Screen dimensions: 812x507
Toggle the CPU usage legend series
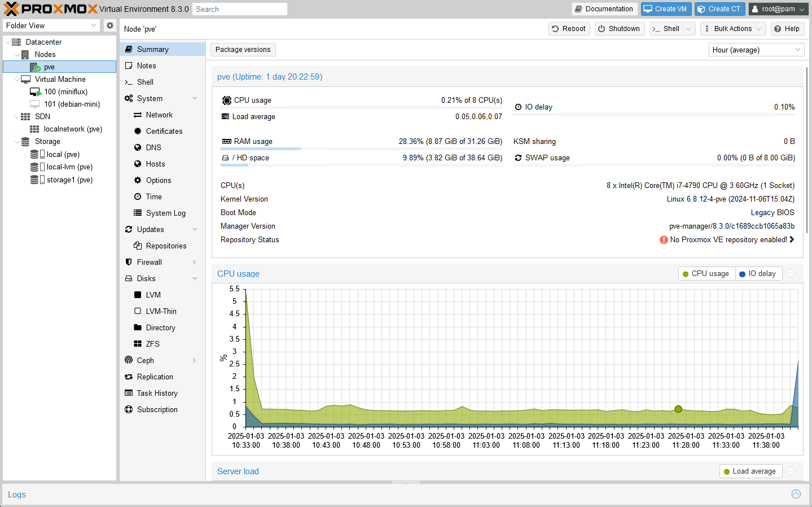pos(706,274)
